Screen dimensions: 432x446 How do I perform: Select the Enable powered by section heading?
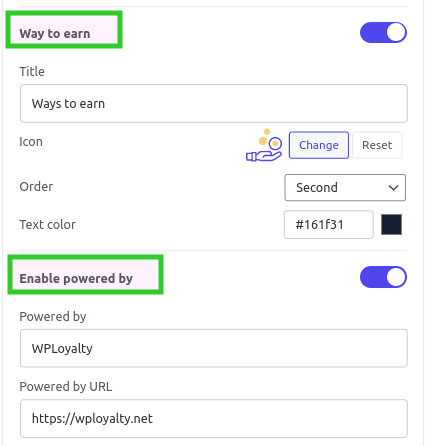(76, 278)
